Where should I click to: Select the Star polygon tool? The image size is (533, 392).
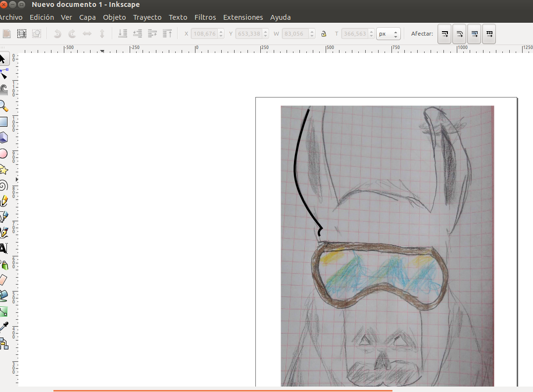click(3, 170)
